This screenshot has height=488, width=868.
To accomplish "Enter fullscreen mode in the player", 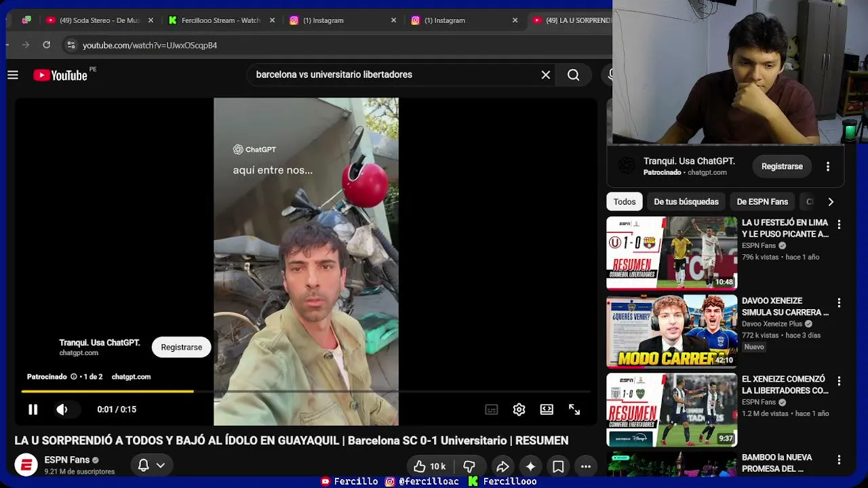I will coord(574,409).
